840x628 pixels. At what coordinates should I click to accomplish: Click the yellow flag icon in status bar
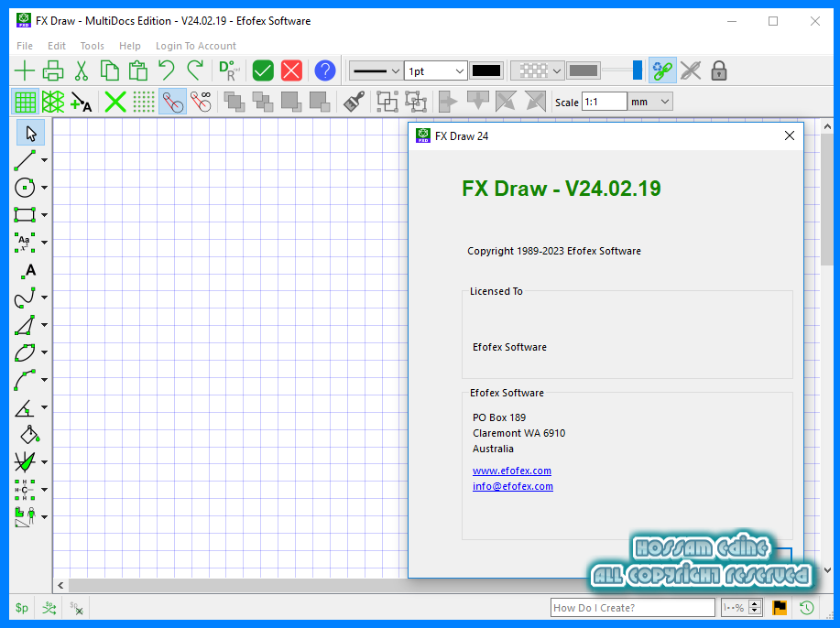pyautogui.click(x=780, y=608)
